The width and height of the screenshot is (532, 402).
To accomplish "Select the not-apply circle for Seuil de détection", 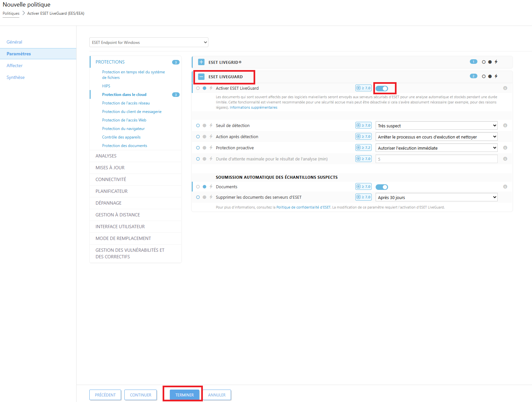I will (x=198, y=125).
